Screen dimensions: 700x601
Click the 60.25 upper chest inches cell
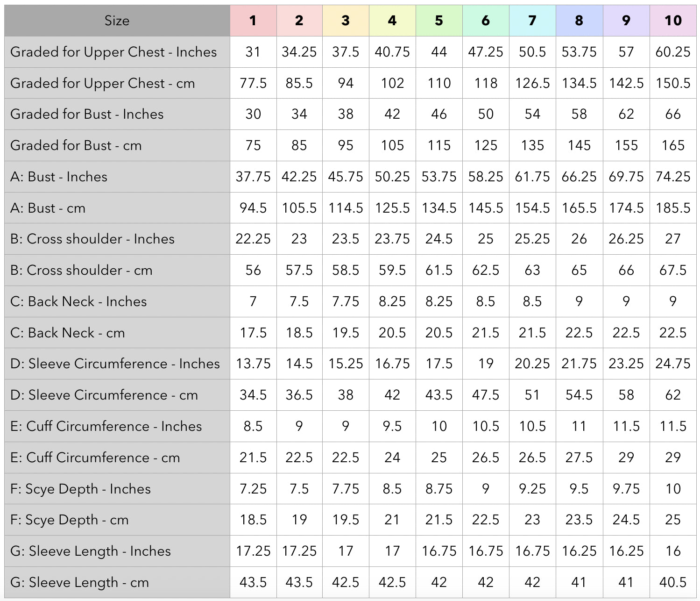[673, 52]
